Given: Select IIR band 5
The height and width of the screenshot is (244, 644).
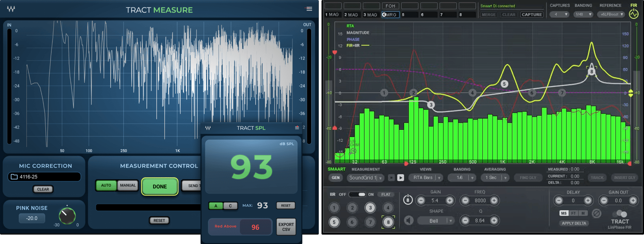Looking at the screenshot, I should pyautogui.click(x=334, y=222).
